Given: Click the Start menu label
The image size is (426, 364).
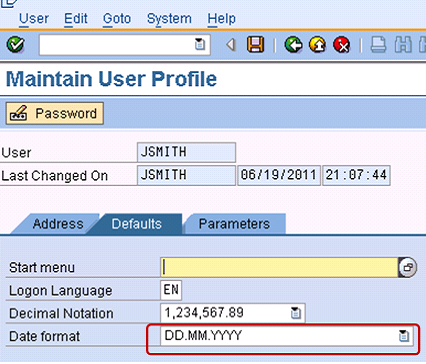Looking at the screenshot, I should pyautogui.click(x=42, y=268).
